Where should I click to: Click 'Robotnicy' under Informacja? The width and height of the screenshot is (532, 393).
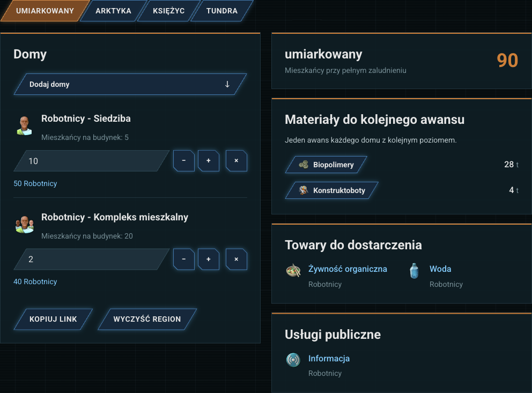325,373
